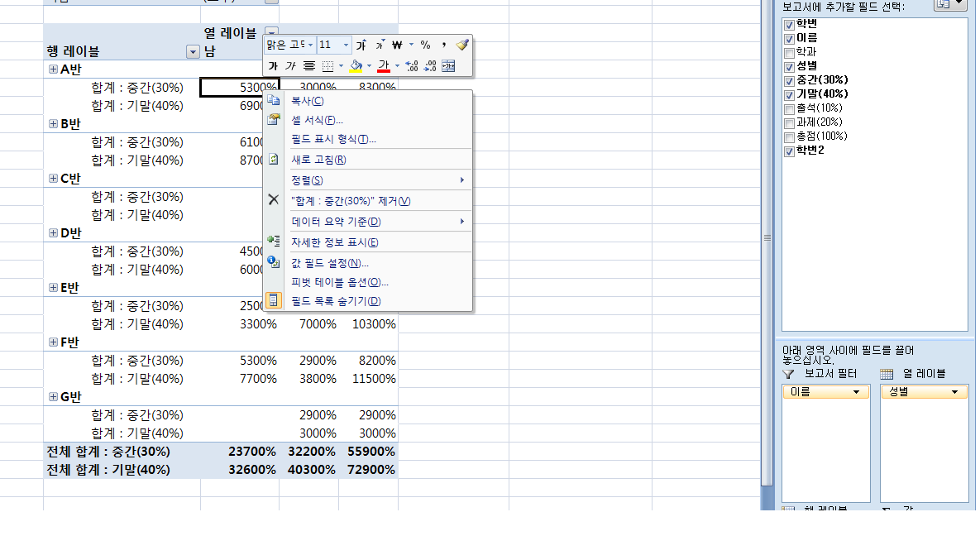This screenshot has height=536, width=980.
Task: Apply bold formatting in mini toolbar
Action: tap(273, 66)
